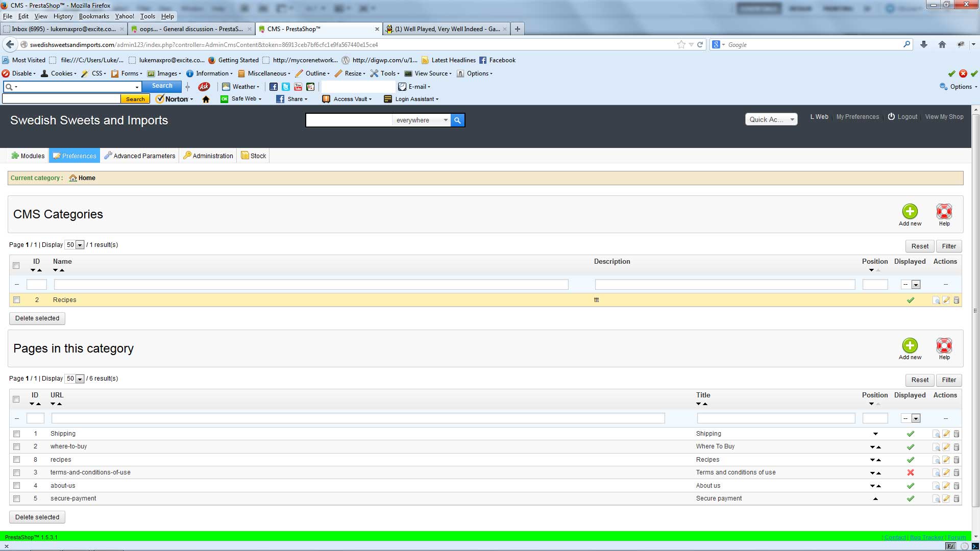980x551 pixels.
Task: Click Help lifebuoy in Pages section
Action: pos(944,346)
